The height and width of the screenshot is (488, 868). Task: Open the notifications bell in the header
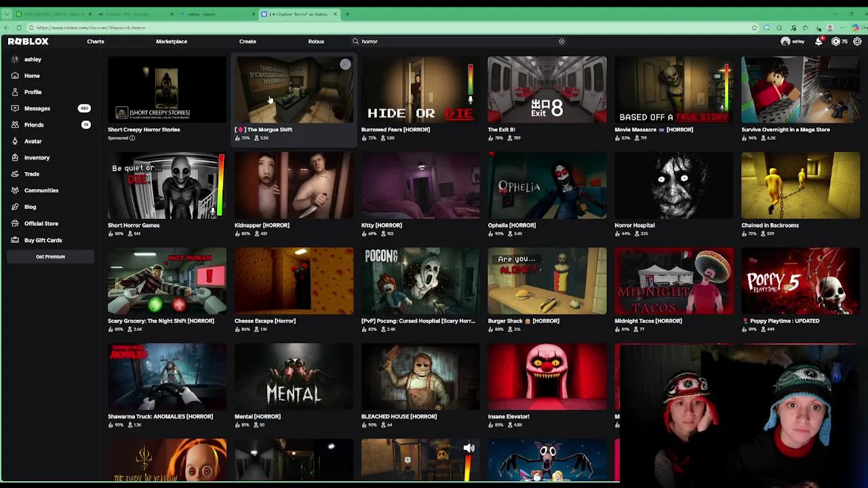tap(819, 41)
